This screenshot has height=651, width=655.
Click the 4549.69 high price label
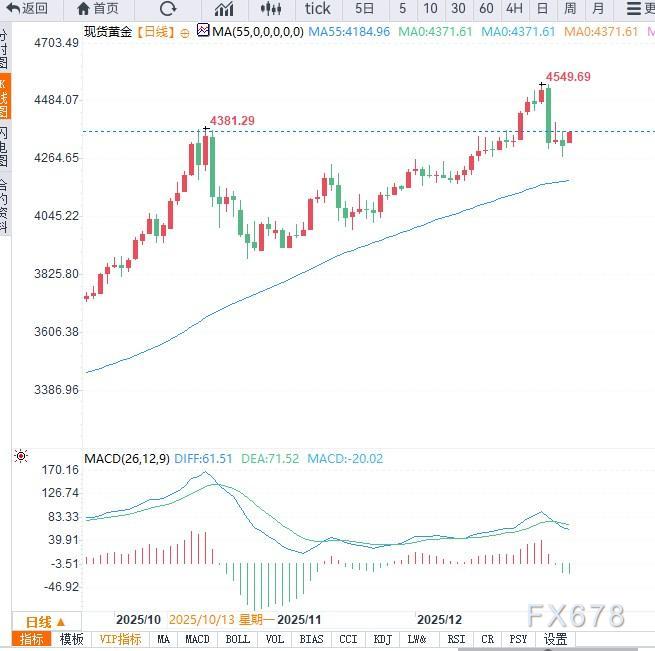click(567, 77)
